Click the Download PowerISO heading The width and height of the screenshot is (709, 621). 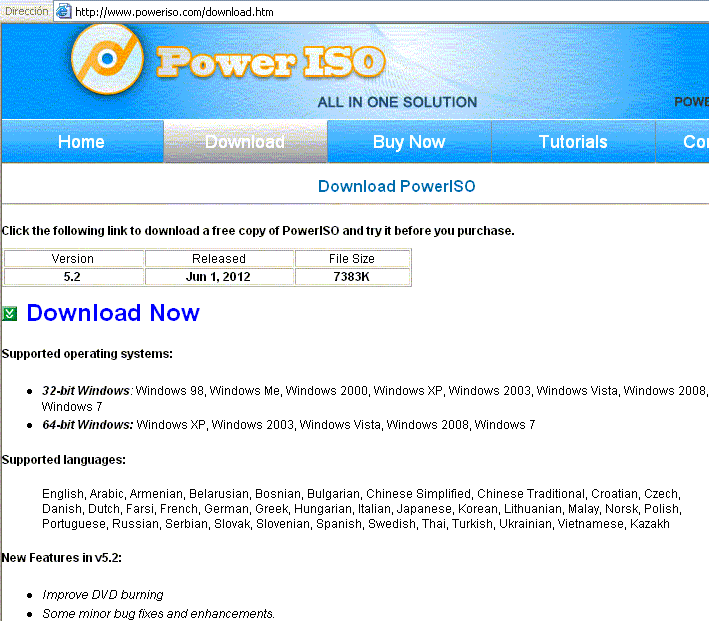397,186
